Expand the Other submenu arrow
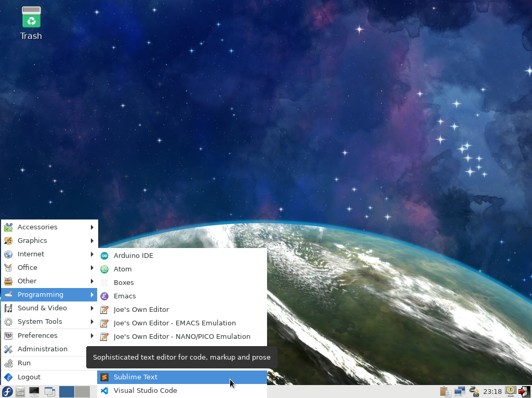Viewport: 532px width, 398px height. tap(92, 281)
